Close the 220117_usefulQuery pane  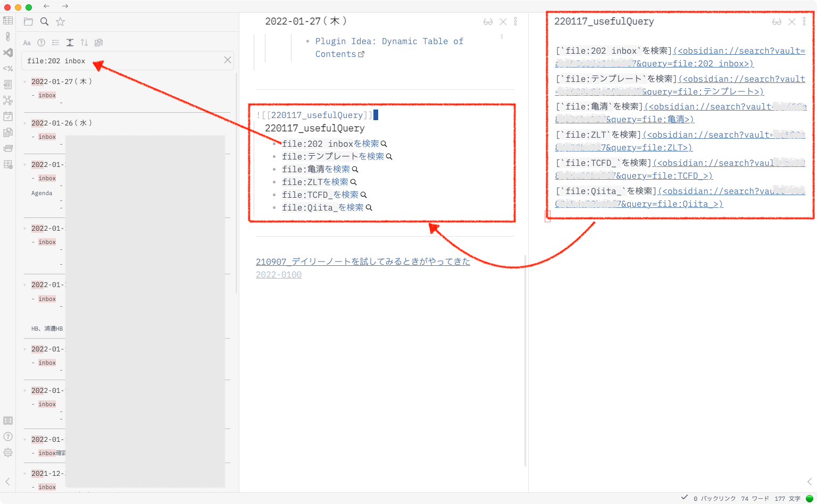pos(792,22)
